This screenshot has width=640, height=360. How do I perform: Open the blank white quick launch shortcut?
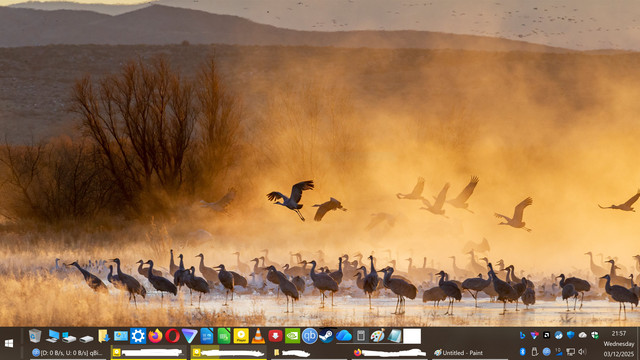pos(412,336)
